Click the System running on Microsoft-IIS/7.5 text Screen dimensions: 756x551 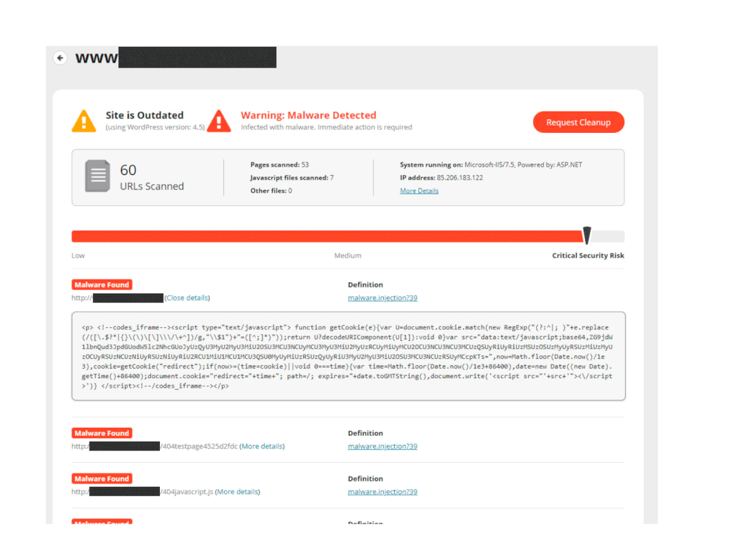491,165
